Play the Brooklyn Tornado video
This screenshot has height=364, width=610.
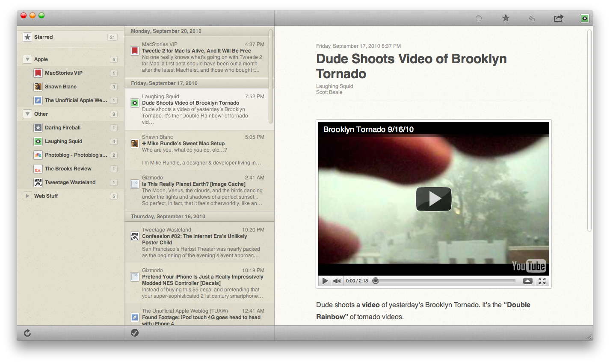[x=433, y=199]
